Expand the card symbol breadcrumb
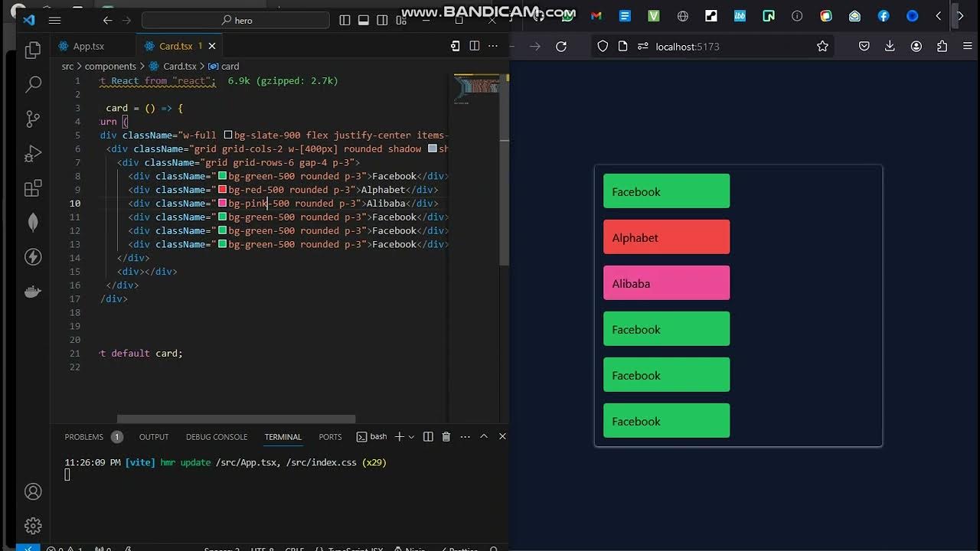Image resolution: width=980 pixels, height=551 pixels. point(224,67)
